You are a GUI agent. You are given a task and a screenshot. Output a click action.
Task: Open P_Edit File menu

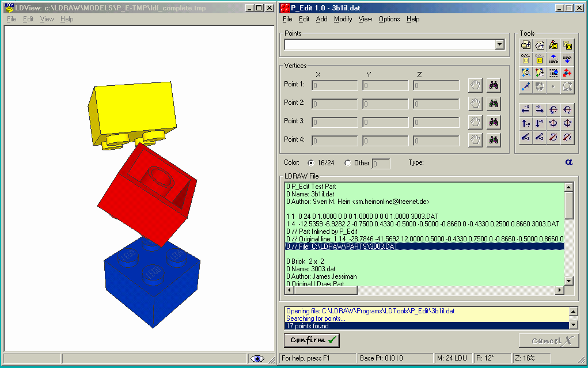click(x=287, y=19)
